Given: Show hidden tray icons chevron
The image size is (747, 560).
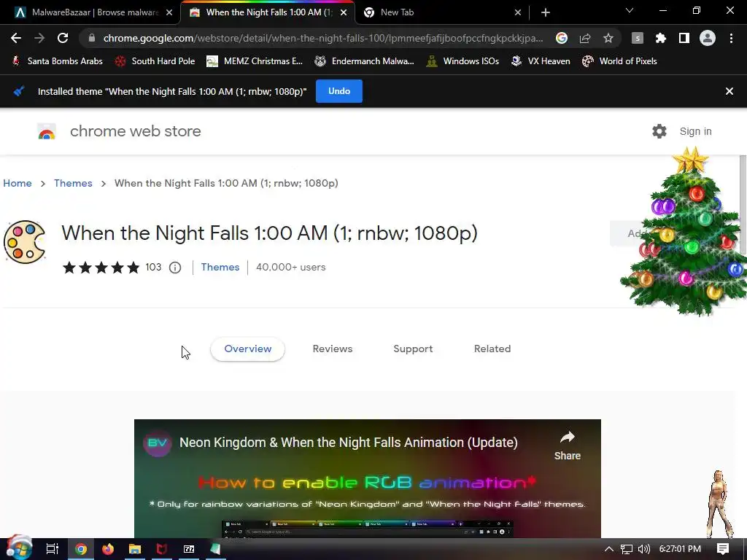Looking at the screenshot, I should (x=609, y=549).
